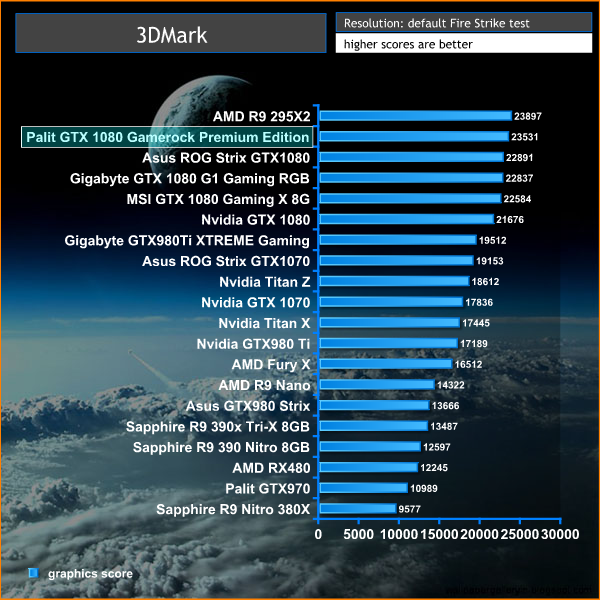Image resolution: width=600 pixels, height=600 pixels.
Task: Select the AMD R9 295X2 label
Action: (262, 116)
